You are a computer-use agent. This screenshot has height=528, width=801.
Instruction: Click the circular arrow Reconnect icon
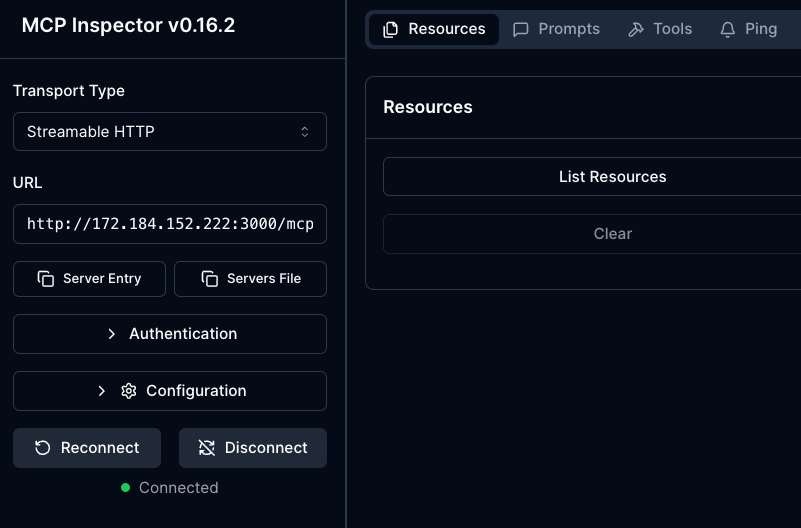[x=43, y=448]
